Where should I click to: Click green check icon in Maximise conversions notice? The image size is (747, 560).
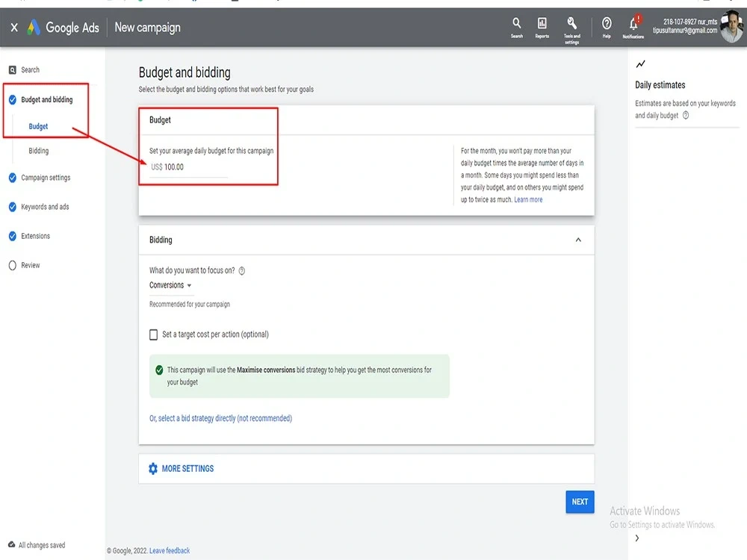click(x=159, y=370)
